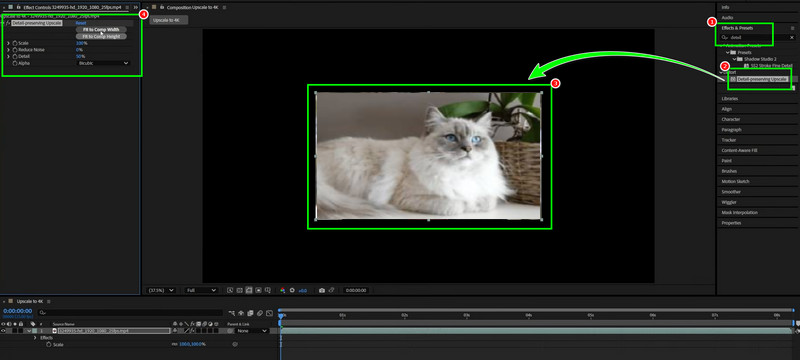Viewport: 800px width, 360px height.
Task: Reset the Detail-preserving Upscale effect
Action: (x=81, y=23)
